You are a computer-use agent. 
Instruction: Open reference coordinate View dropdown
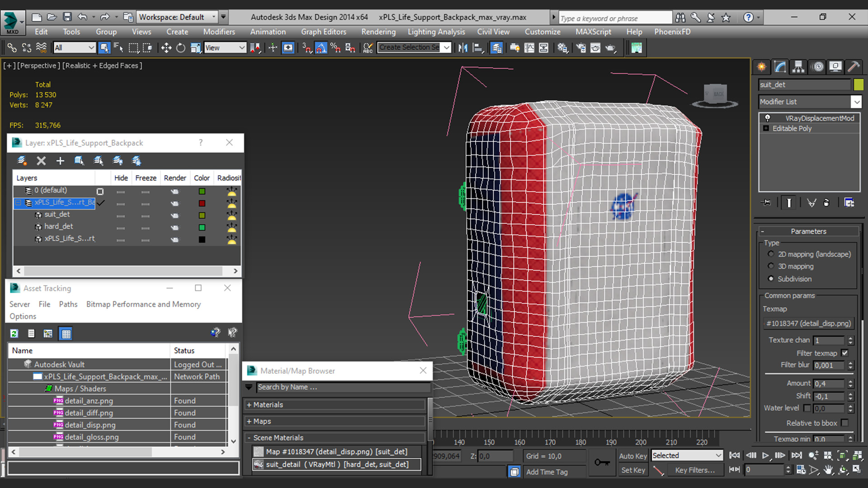click(225, 47)
